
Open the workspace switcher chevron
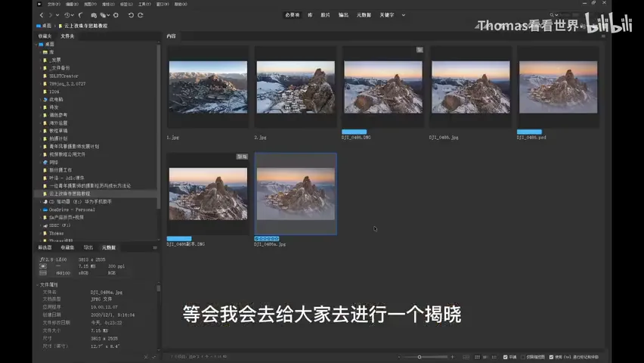point(404,15)
